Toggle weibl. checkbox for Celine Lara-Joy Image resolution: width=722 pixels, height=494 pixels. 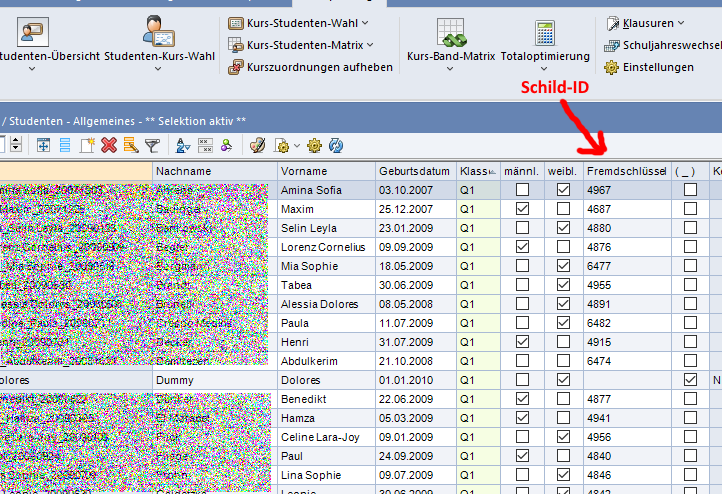(x=563, y=437)
